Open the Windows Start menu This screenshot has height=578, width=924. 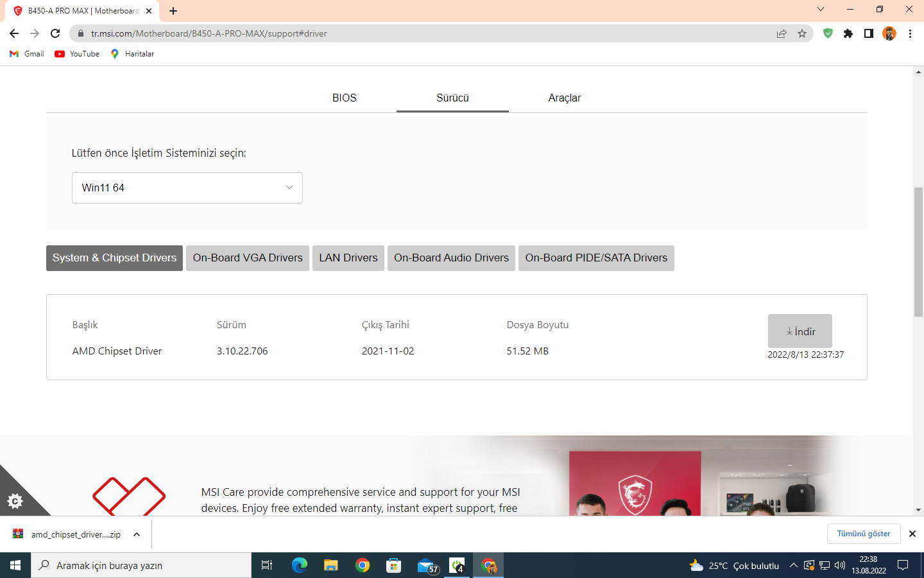coord(15,565)
